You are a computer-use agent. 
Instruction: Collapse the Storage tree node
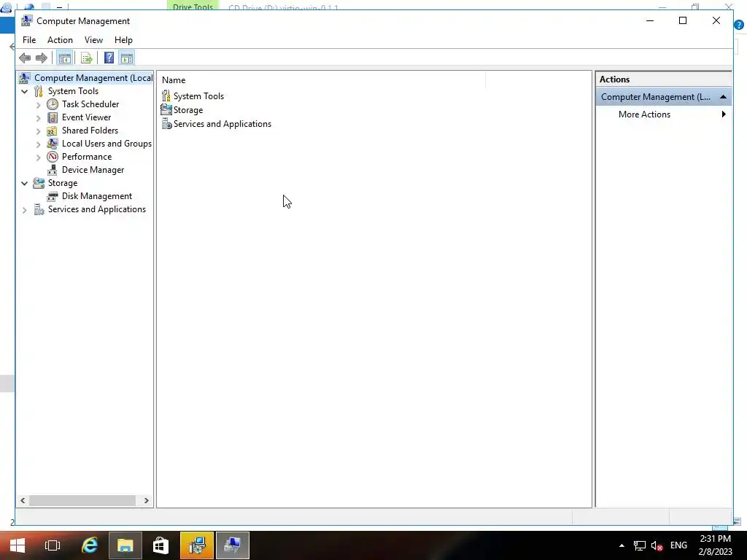24,183
